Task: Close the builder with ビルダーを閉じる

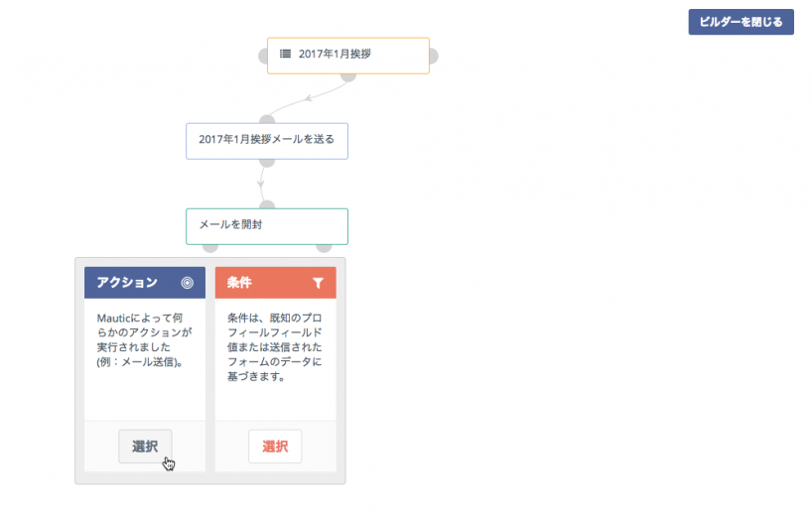Action: pyautogui.click(x=741, y=22)
